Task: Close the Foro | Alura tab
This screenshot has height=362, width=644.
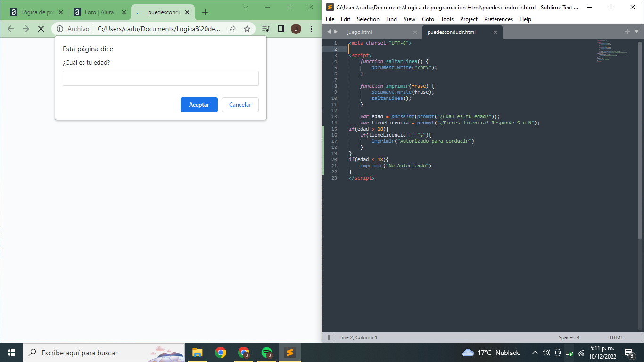Action: pyautogui.click(x=124, y=12)
